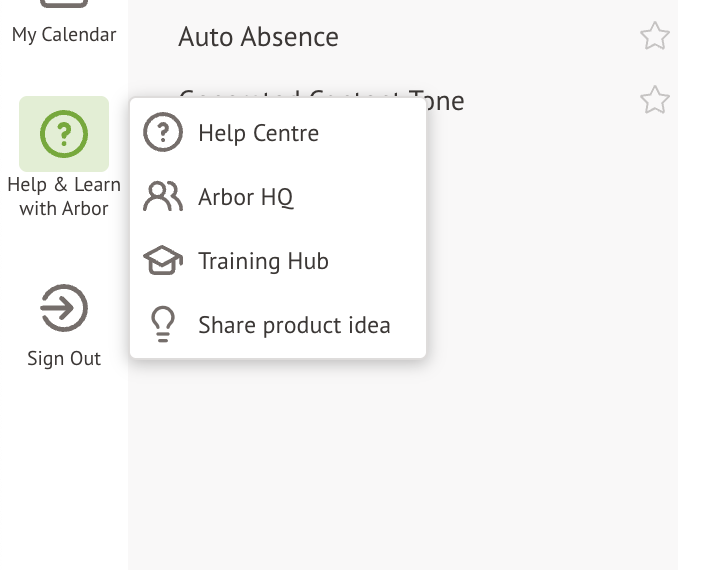The image size is (708, 570).
Task: Open Help Centre from the popup menu
Action: click(258, 133)
